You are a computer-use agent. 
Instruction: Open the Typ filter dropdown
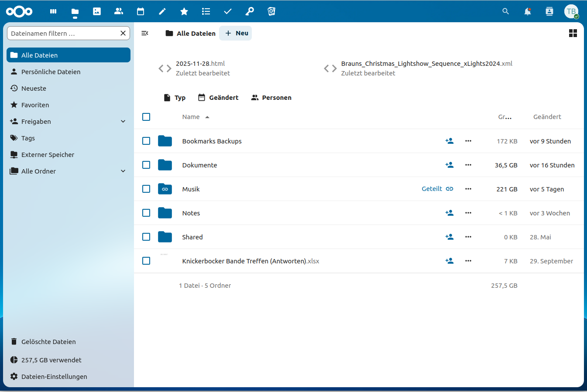pos(175,98)
